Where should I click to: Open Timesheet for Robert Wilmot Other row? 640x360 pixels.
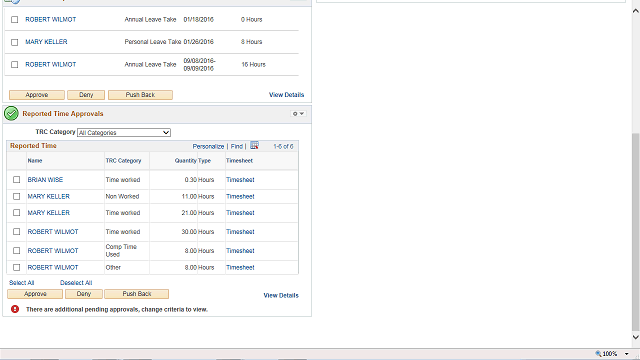click(x=240, y=267)
